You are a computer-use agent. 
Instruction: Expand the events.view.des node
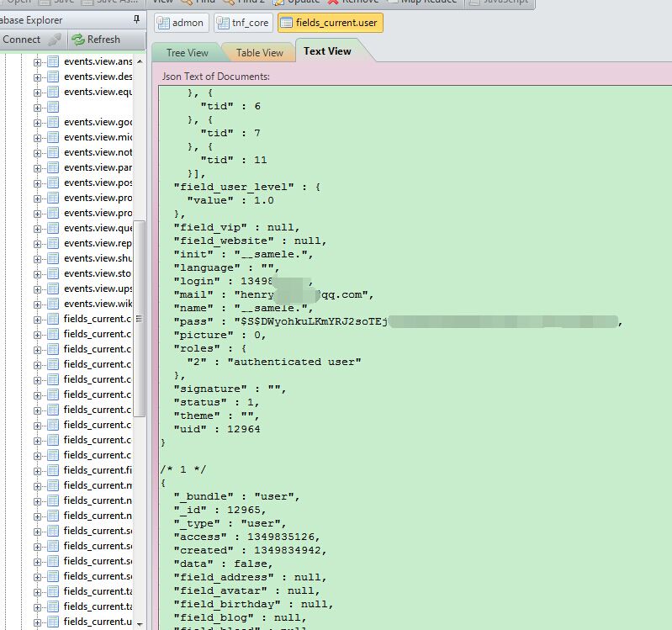(x=37, y=77)
